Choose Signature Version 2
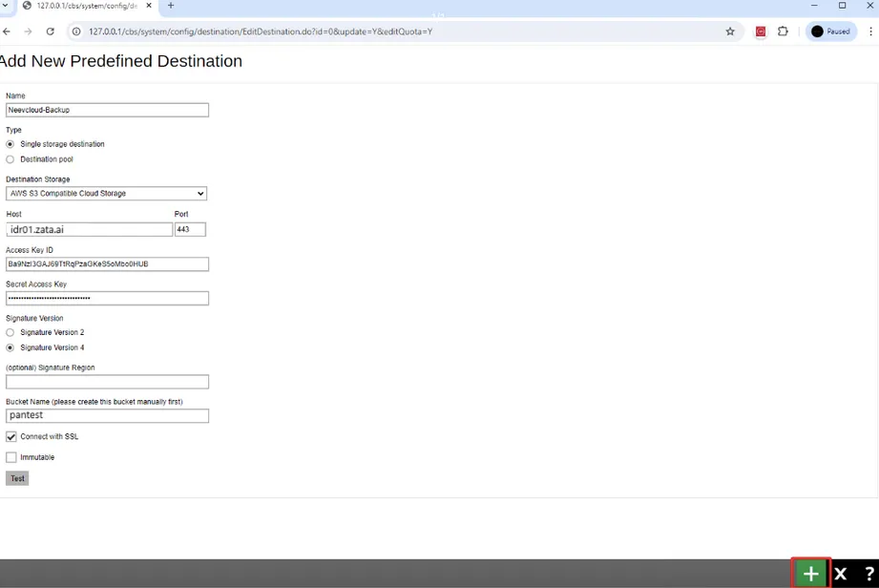The height and width of the screenshot is (588, 879). [10, 332]
